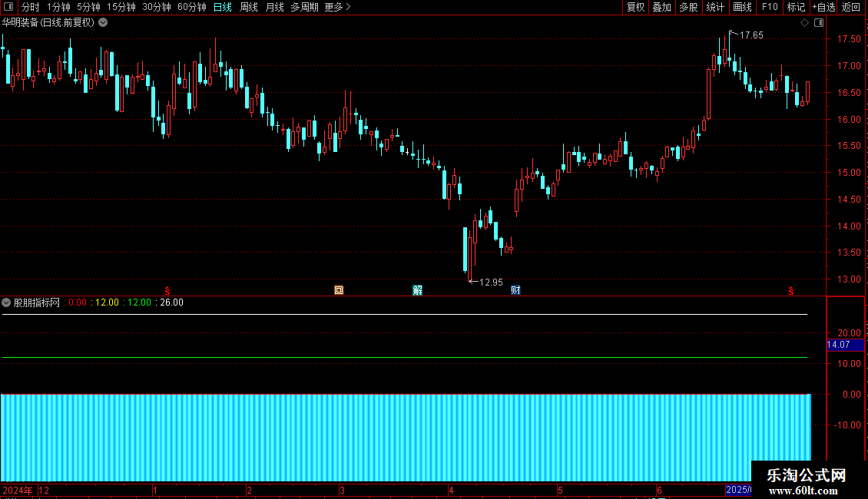Switch to 分时 intraday view
868x499 pixels.
31,7
